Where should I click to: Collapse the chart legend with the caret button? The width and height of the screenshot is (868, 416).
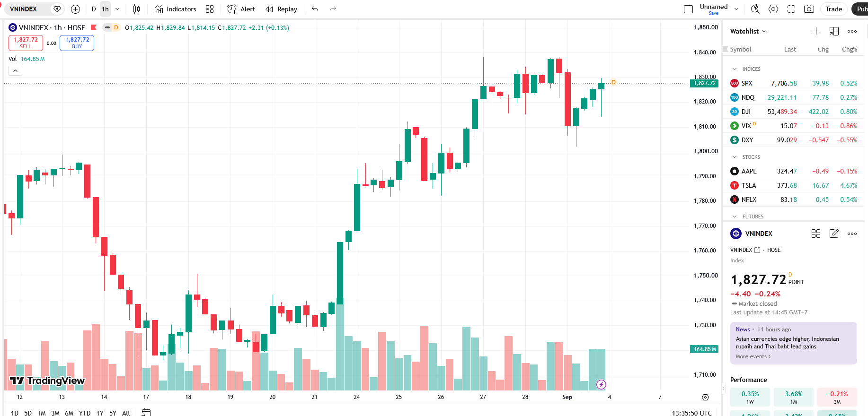(15, 71)
